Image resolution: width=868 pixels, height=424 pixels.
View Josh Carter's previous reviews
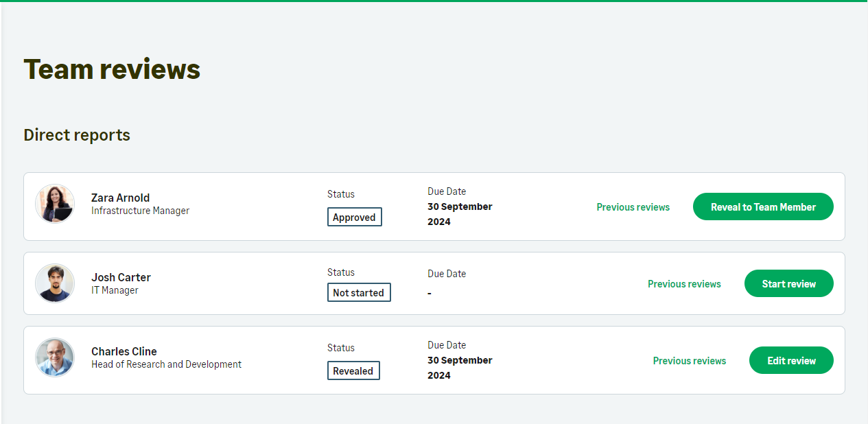tap(684, 283)
